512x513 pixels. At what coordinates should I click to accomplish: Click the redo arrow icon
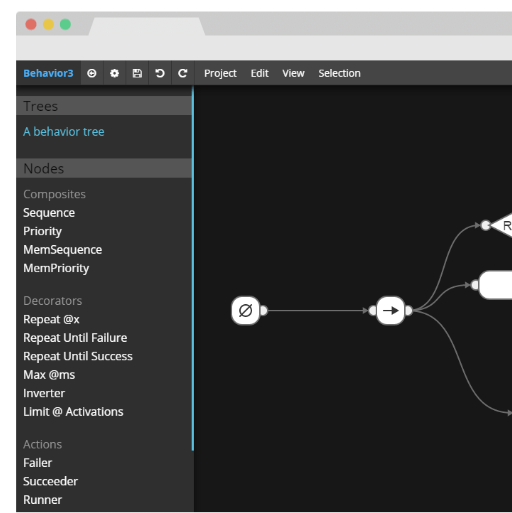click(182, 73)
